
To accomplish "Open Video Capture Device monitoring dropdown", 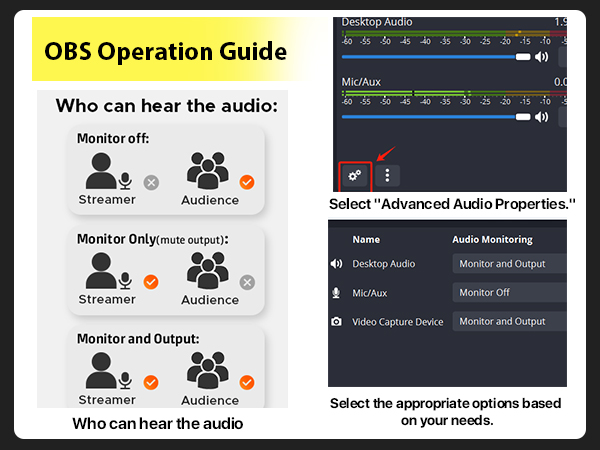I will [508, 322].
